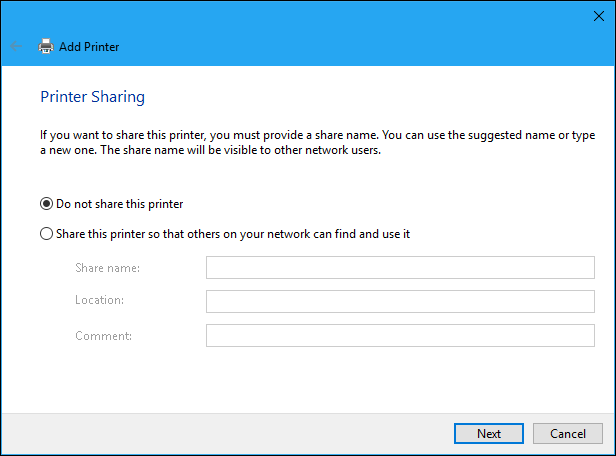This screenshot has width=616, height=456.
Task: Click the Do not share this printer label text
Action: point(120,204)
